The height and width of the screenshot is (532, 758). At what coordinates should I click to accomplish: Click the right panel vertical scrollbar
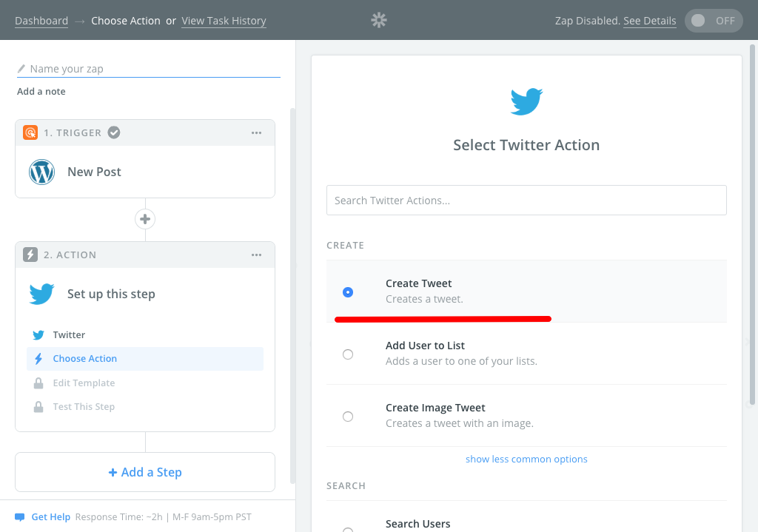752,225
